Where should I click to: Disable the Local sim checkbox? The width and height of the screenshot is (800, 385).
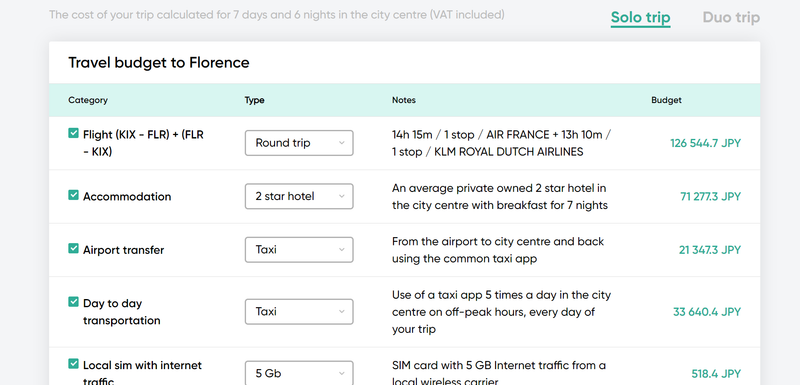click(x=73, y=364)
